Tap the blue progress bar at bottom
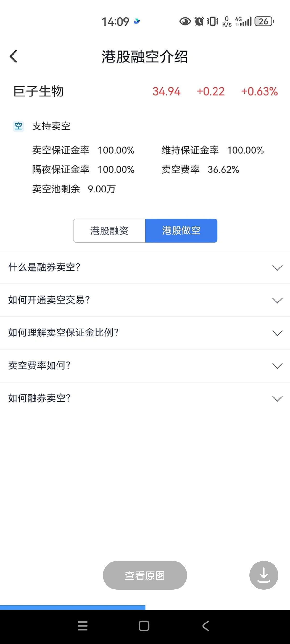The image size is (290, 644). point(73,607)
